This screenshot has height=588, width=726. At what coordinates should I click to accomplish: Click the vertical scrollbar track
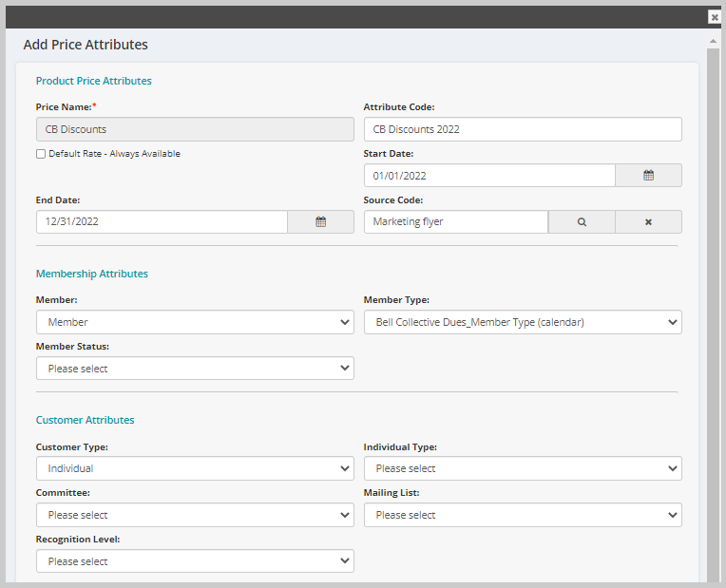pyautogui.click(x=713, y=314)
